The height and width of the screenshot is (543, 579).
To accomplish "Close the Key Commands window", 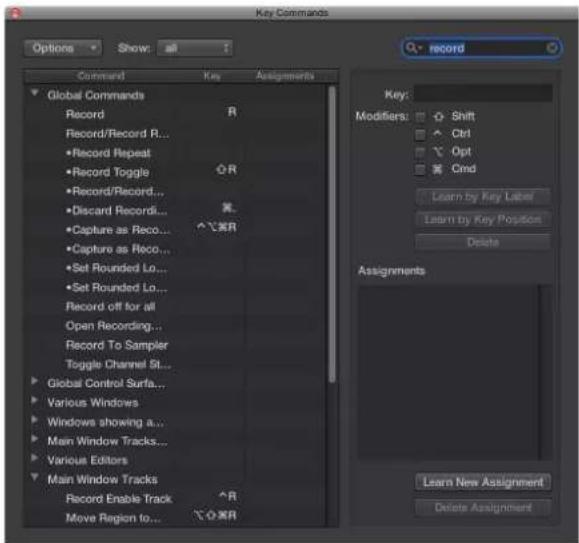I will pos(16,13).
